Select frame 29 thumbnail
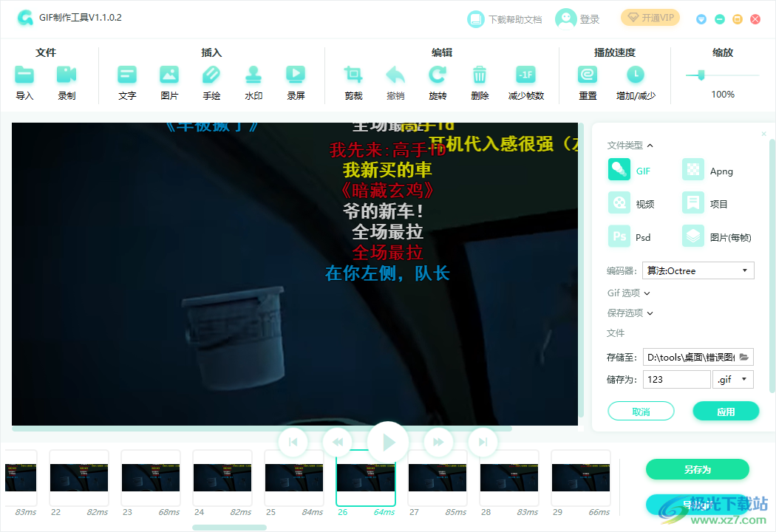 point(581,477)
